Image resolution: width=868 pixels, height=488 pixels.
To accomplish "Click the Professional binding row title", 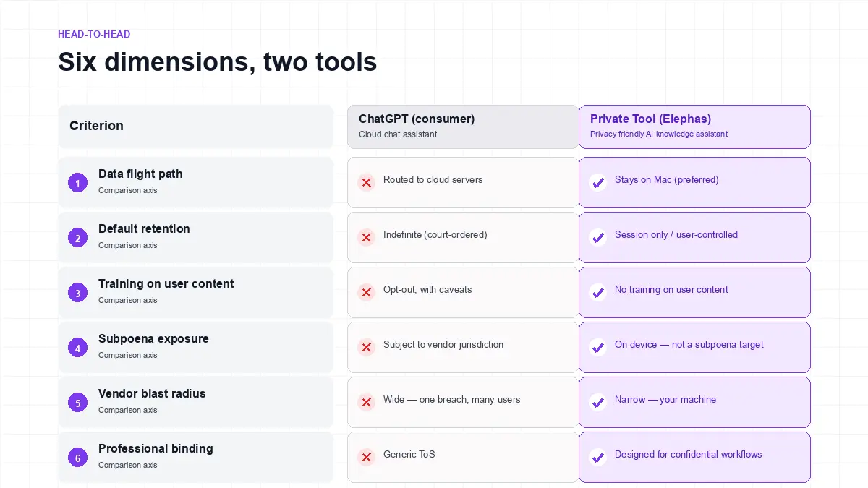I will click(x=156, y=449).
